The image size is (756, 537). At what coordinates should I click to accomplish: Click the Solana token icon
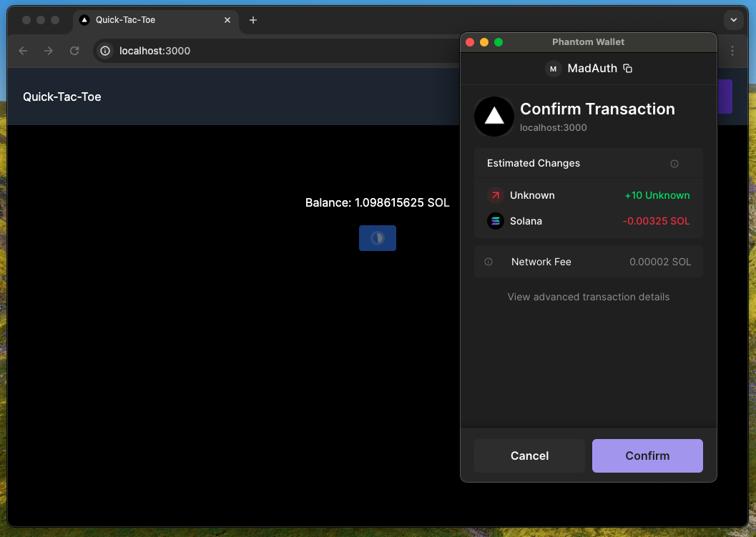[x=495, y=221]
